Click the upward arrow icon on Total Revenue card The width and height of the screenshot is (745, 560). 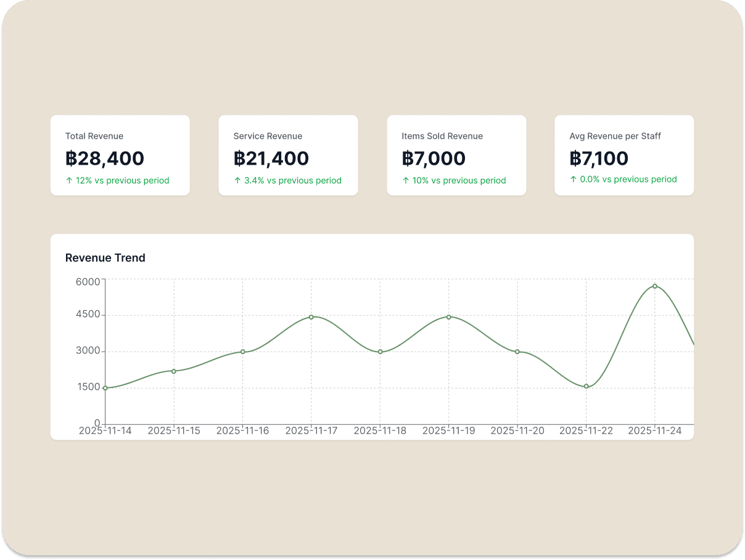(x=68, y=180)
